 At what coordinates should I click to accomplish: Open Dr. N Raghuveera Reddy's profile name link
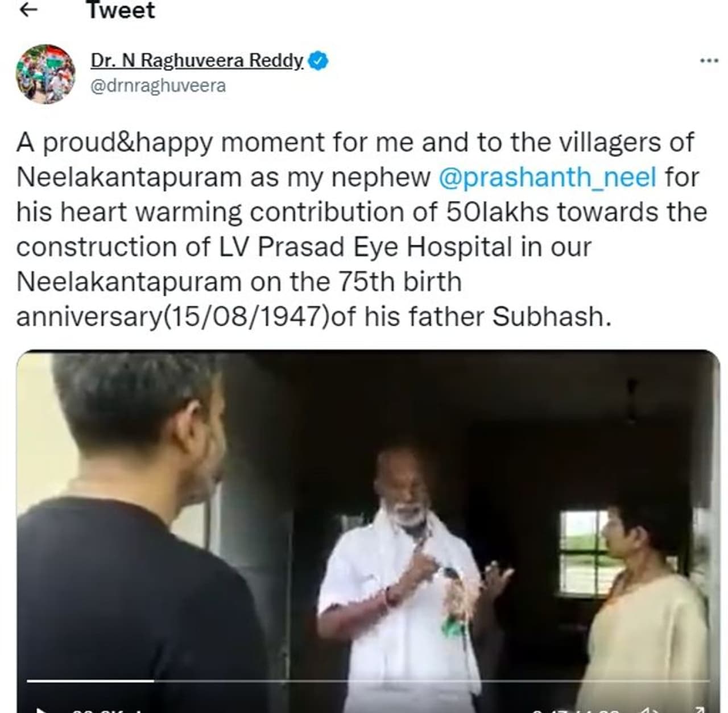coord(197,60)
